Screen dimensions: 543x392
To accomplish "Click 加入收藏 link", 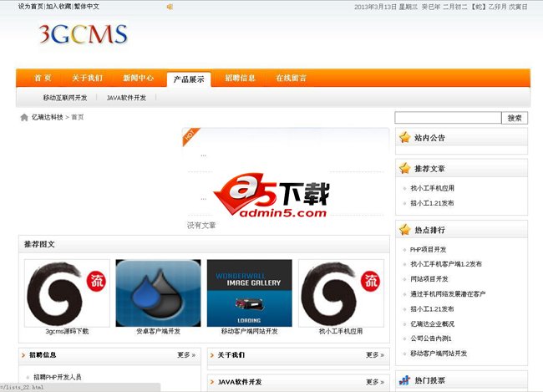I will 58,6.
